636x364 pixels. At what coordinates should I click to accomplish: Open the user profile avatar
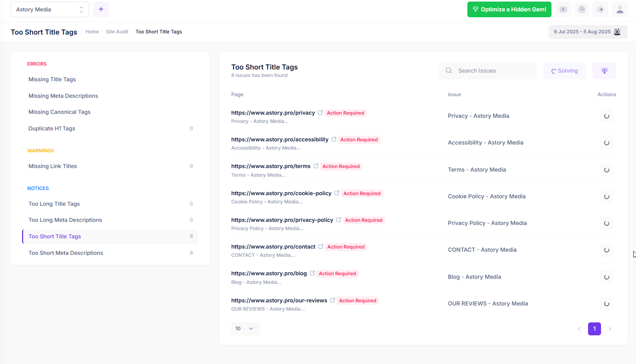pyautogui.click(x=620, y=9)
